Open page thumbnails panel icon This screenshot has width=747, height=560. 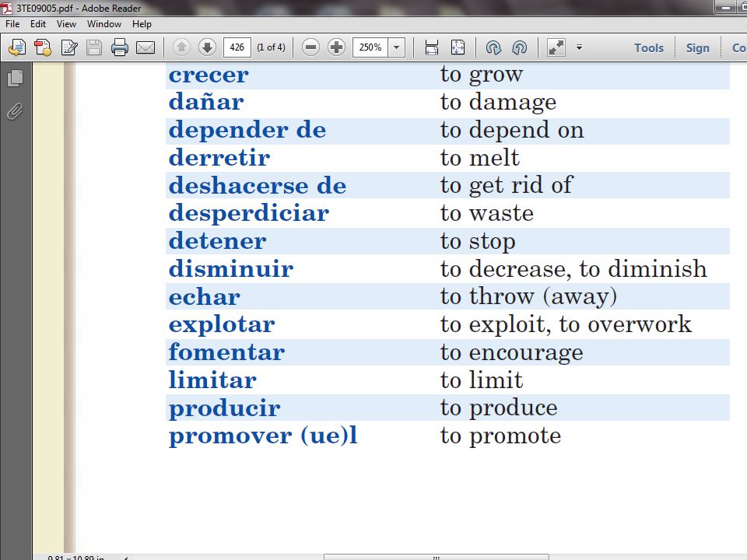click(x=16, y=78)
